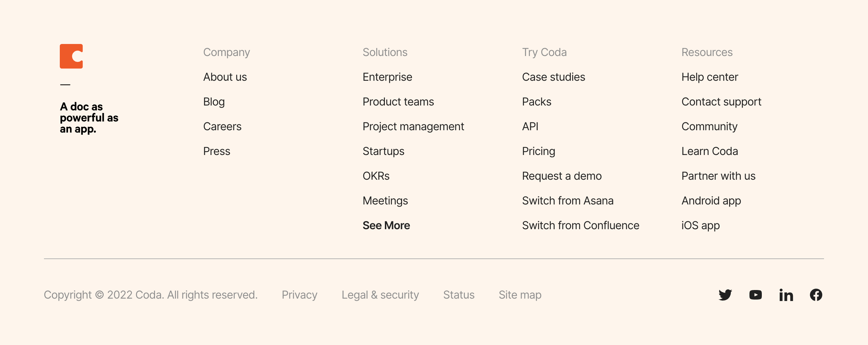The image size is (868, 345).
Task: Browse the Packs page
Action: pyautogui.click(x=536, y=102)
